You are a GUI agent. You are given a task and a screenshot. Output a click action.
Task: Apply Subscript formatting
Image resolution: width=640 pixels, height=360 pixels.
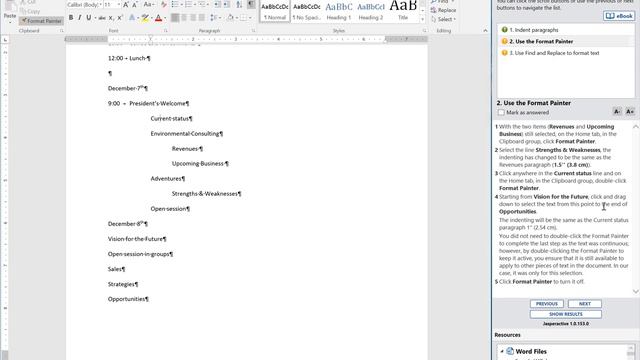pos(111,18)
